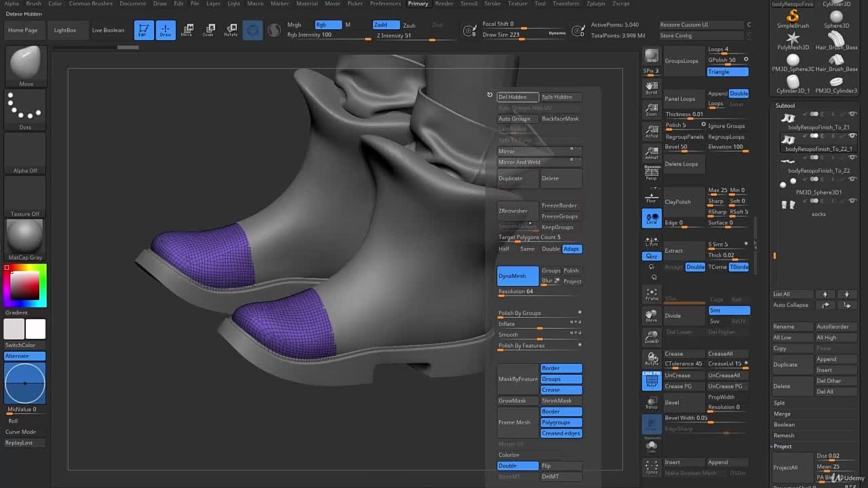Viewport: 868px width, 488px height.
Task: Toggle the Rgb paint mode
Action: (328, 25)
